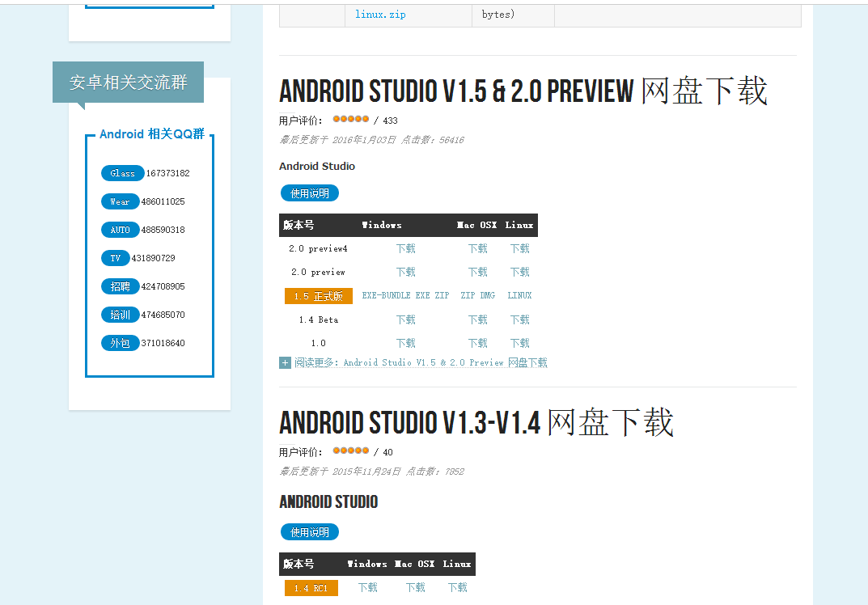Download 1.4 RC1 for Windows
The height and width of the screenshot is (605, 868).
367,587
